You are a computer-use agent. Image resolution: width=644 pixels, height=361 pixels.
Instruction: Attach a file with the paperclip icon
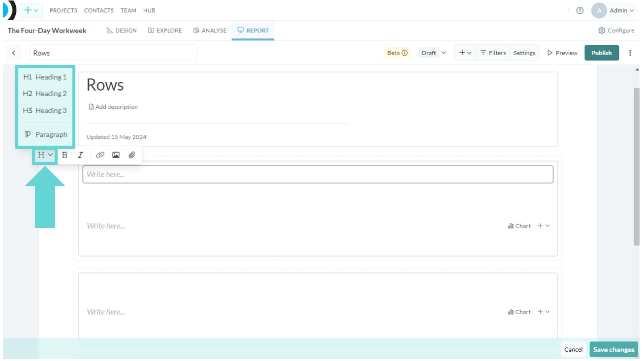tap(131, 155)
